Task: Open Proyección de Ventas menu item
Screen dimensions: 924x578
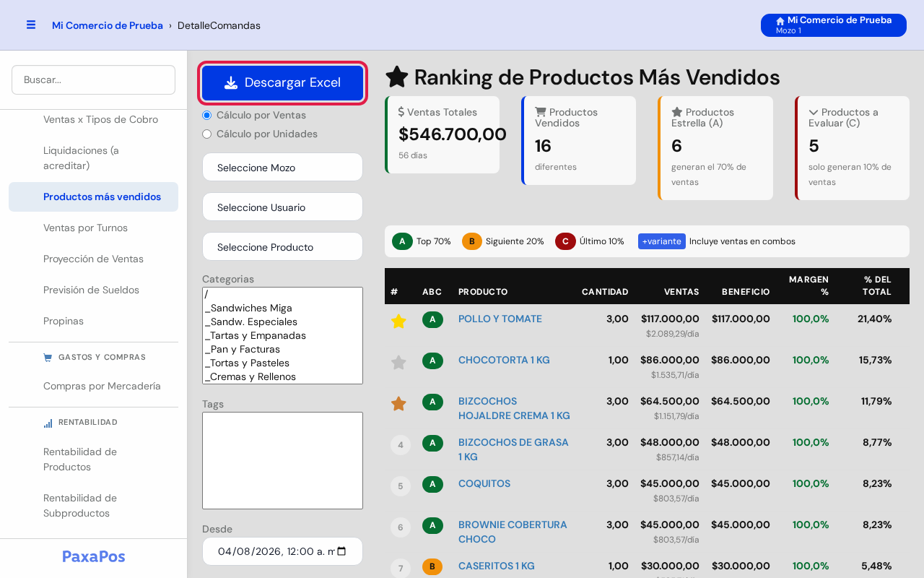Action: (93, 259)
